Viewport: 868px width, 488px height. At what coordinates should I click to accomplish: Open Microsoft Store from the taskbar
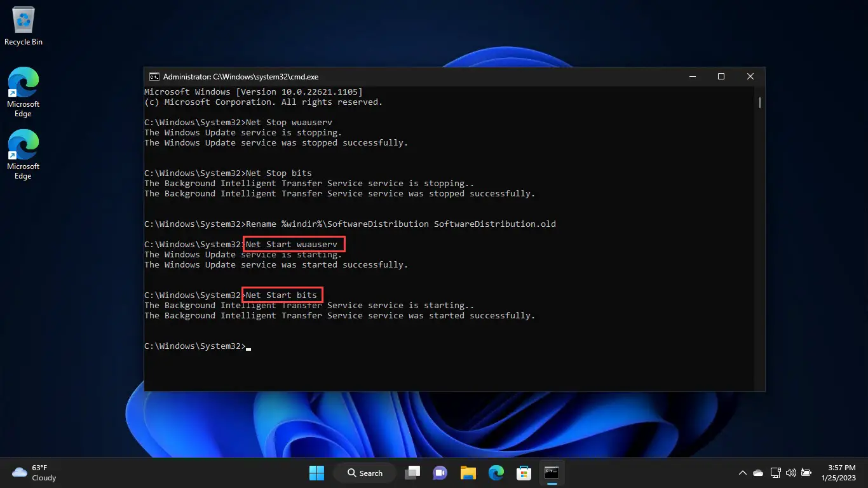point(524,473)
